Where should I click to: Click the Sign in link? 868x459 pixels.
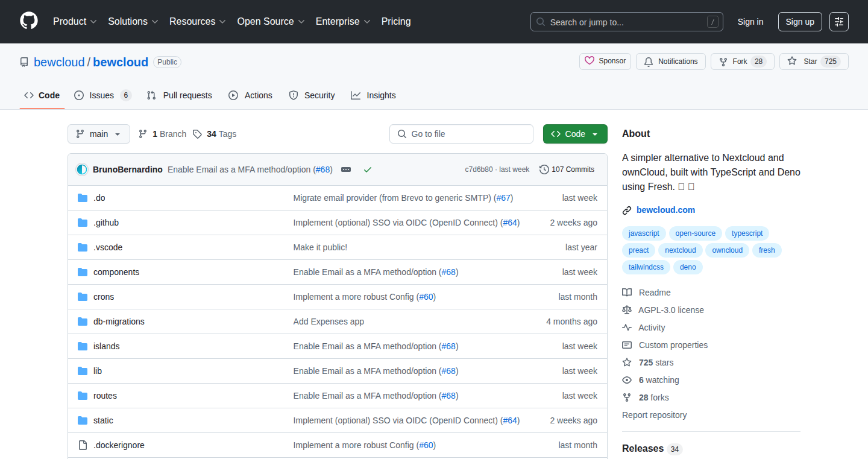750,22
